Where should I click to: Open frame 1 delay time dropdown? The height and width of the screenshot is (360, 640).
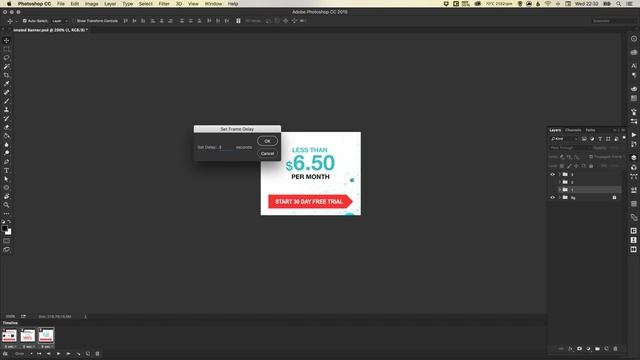coord(10,347)
